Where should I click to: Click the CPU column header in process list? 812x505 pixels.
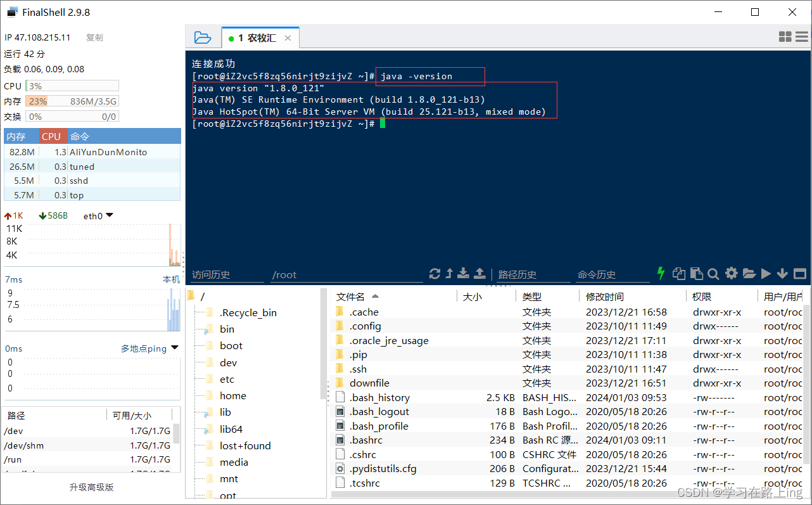(52, 136)
